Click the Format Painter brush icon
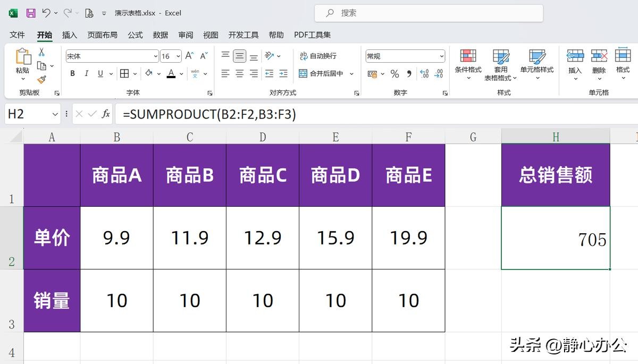The image size is (638, 364). [41, 79]
